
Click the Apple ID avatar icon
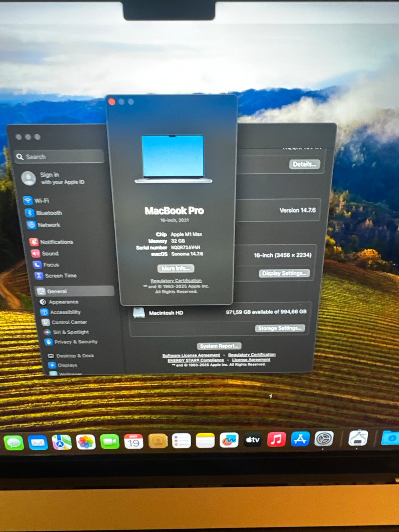29,178
